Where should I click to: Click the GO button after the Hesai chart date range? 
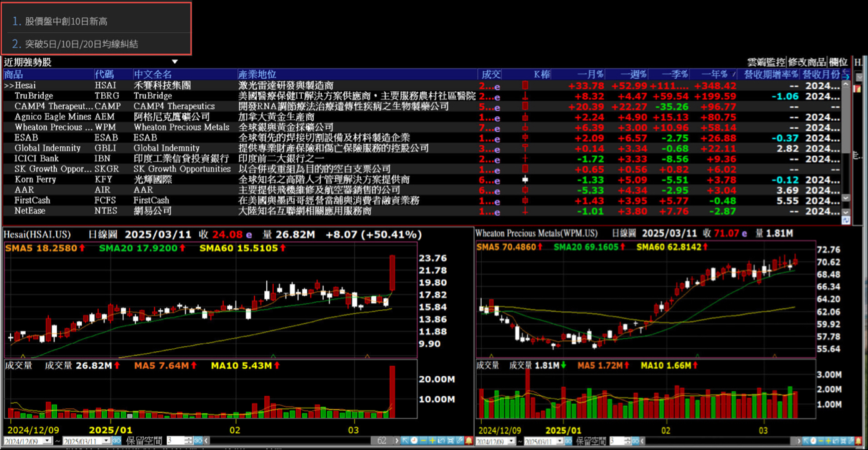click(117, 441)
